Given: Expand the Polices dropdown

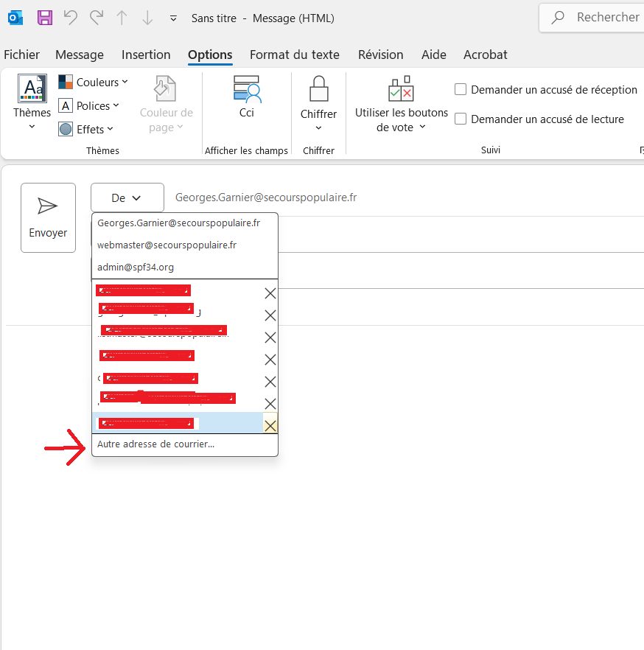Looking at the screenshot, I should coord(88,106).
